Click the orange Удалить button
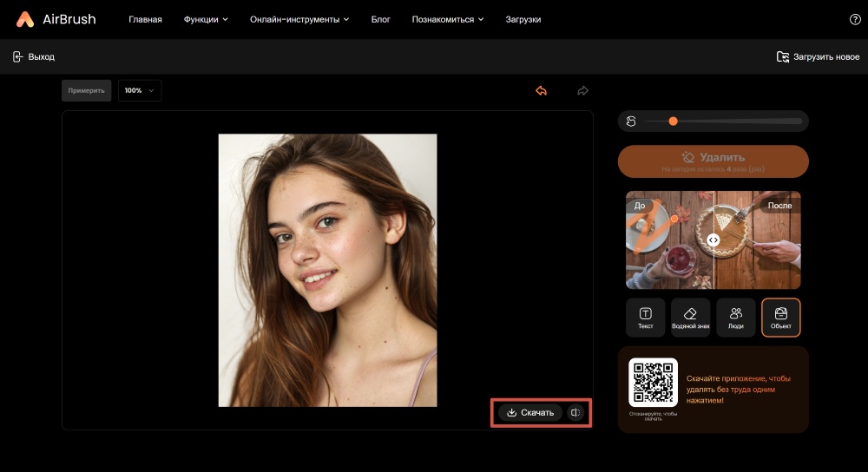Image resolution: width=868 pixels, height=472 pixels. (713, 161)
